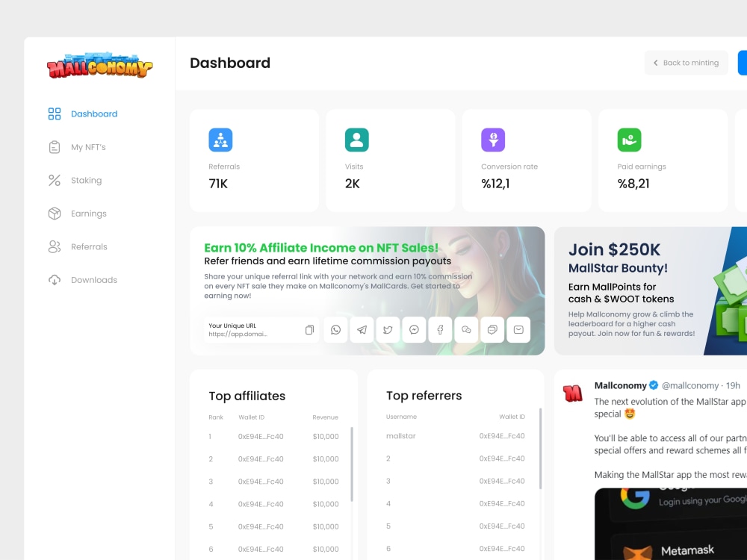Click the Top affiliates list scrollbar
The image size is (747, 560).
coord(352,464)
